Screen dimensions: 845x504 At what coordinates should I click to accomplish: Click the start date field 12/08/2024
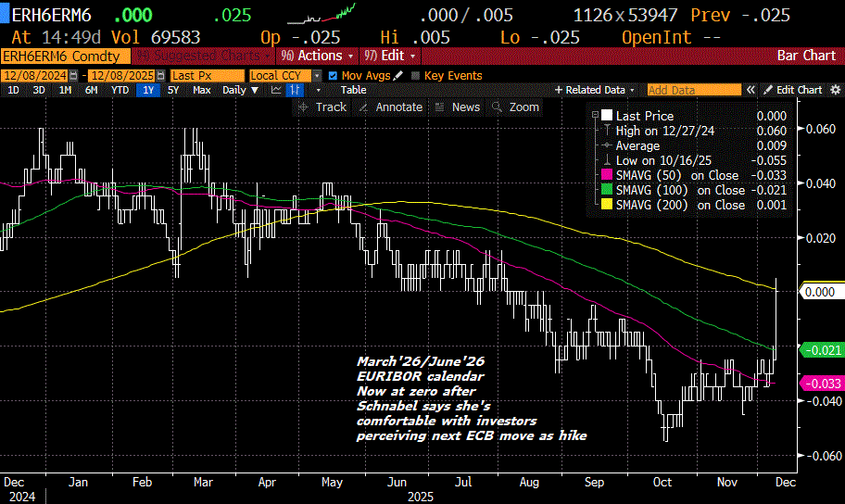tap(35, 76)
